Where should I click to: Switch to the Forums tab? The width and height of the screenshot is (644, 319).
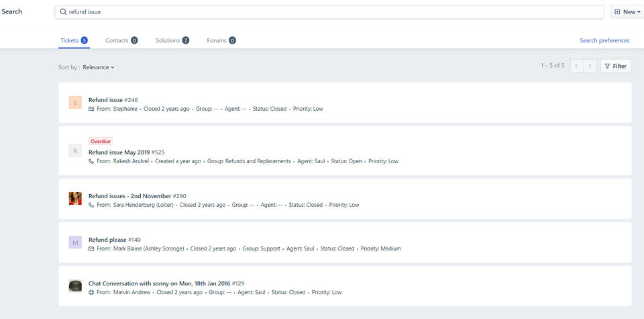tap(221, 40)
